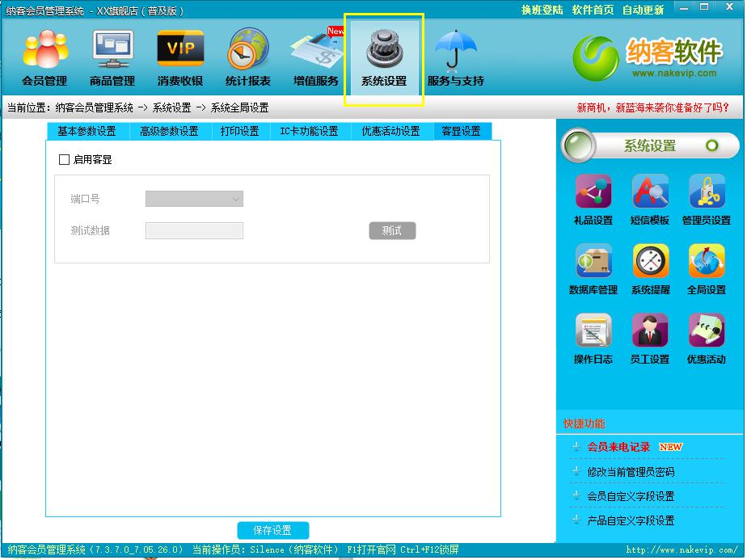Open 数据库管理 database management icon
Viewport: 747px width, 560px height.
click(593, 269)
